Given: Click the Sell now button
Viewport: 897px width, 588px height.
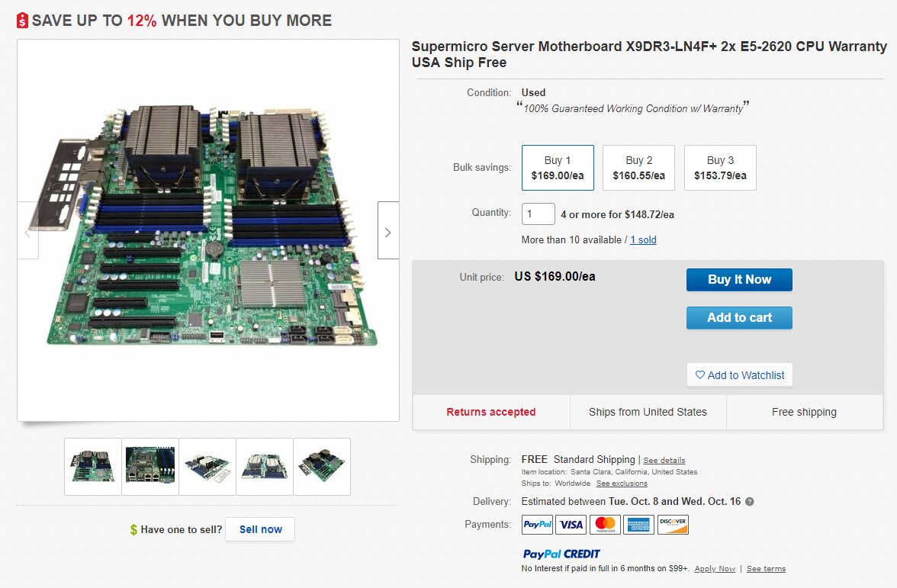Looking at the screenshot, I should (260, 529).
